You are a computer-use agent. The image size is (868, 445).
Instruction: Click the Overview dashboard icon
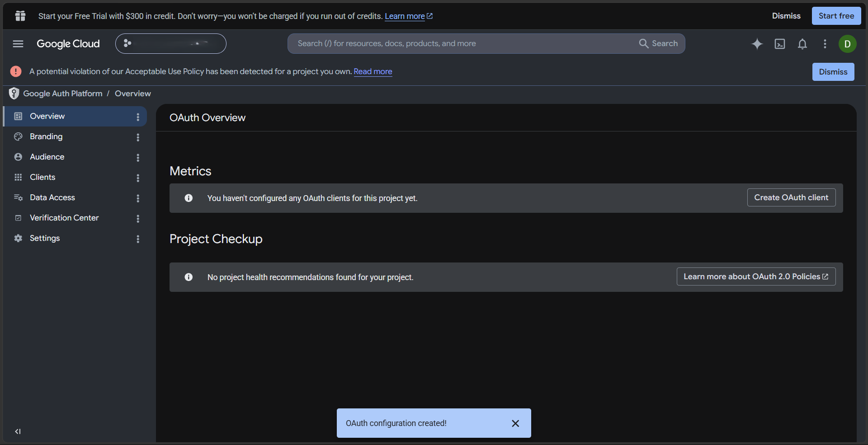[x=18, y=116]
